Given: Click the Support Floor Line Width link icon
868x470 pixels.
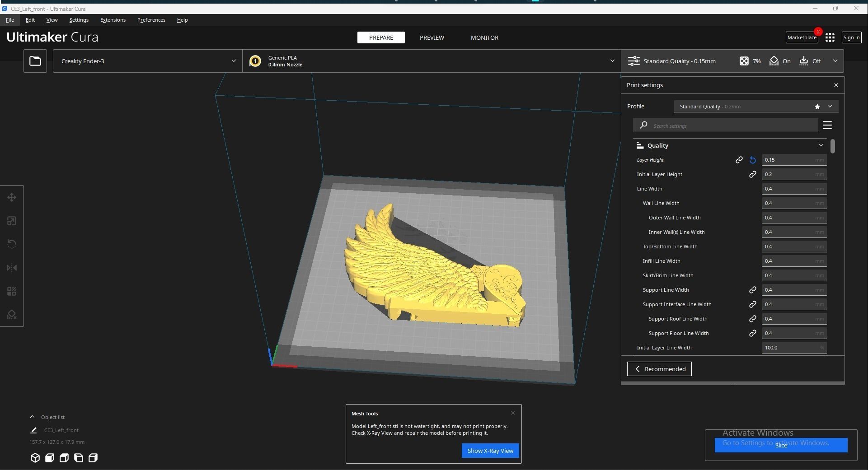Looking at the screenshot, I should click(x=753, y=333).
